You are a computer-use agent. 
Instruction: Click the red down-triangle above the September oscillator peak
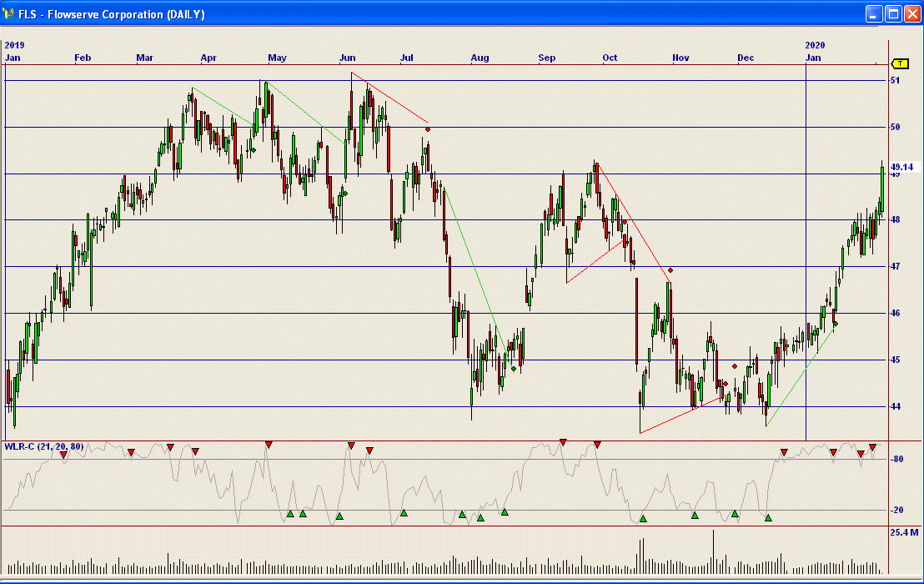coord(563,442)
